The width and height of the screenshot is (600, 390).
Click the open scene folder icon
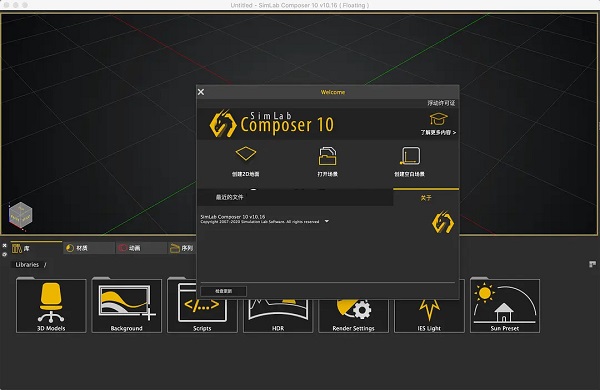(x=328, y=156)
